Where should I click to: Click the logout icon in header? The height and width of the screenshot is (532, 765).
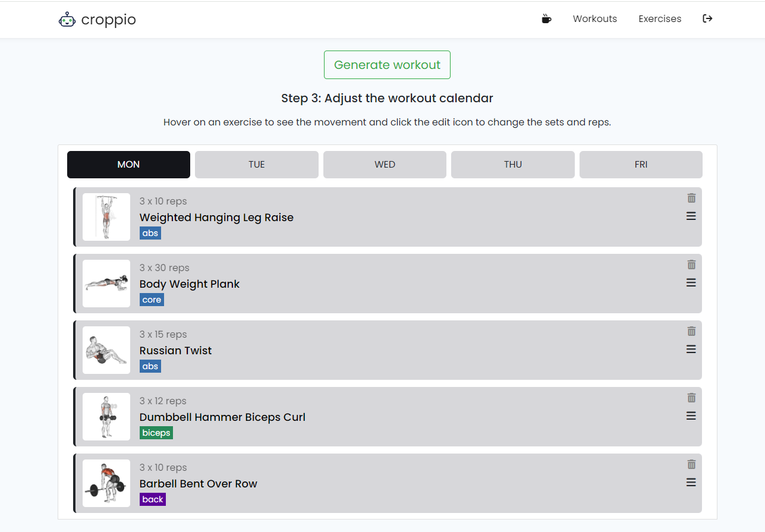click(707, 18)
